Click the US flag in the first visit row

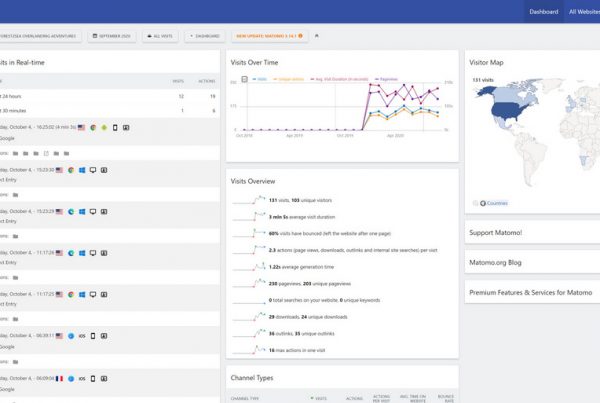(x=80, y=128)
